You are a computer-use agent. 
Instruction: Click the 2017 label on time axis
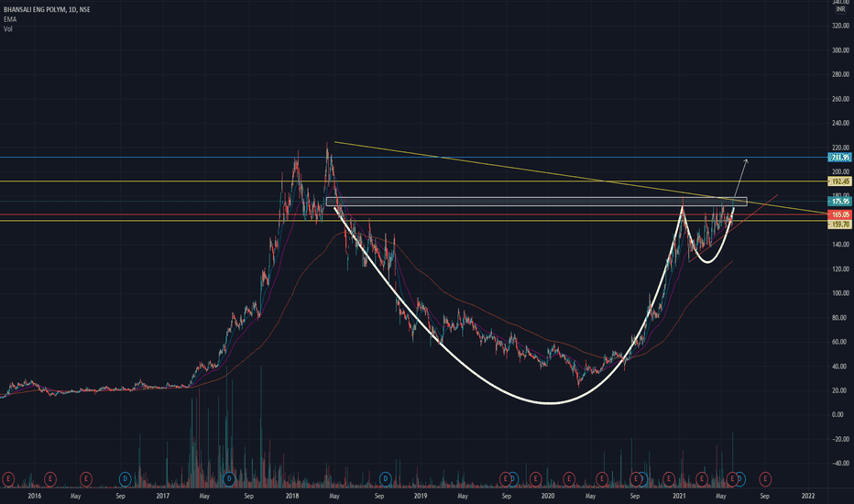pos(163,496)
